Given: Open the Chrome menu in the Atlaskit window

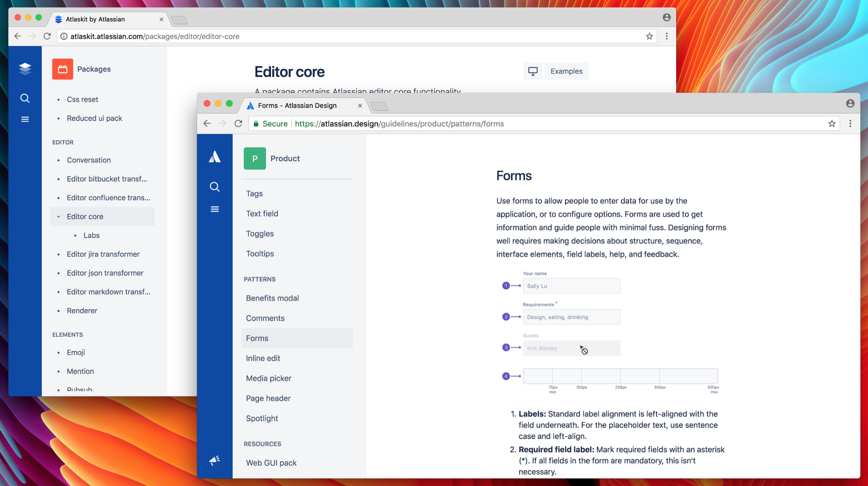Looking at the screenshot, I should [x=667, y=36].
